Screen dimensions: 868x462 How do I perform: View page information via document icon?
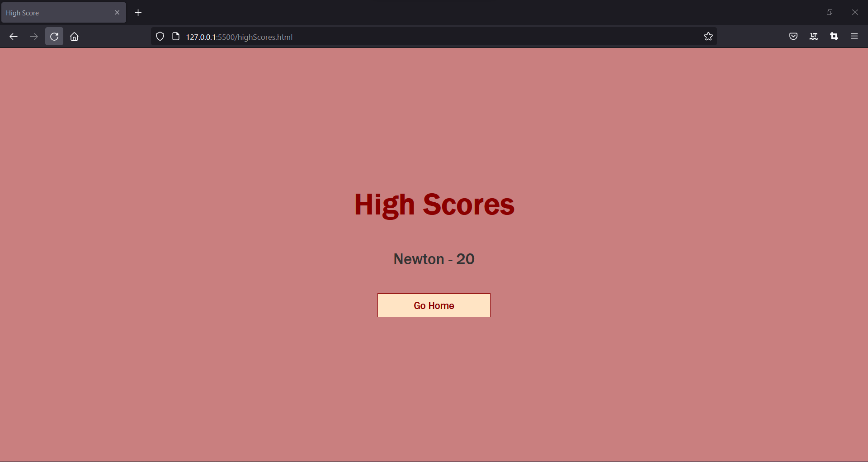(175, 36)
